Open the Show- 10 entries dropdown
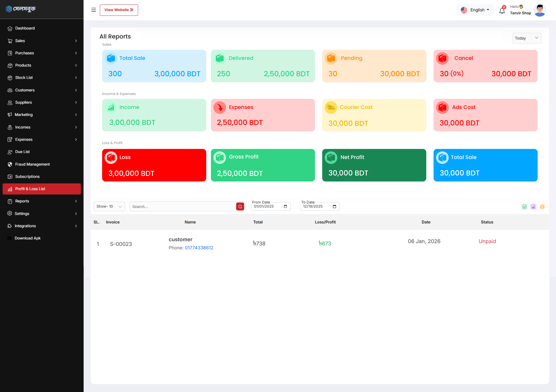The height and width of the screenshot is (392, 556). click(109, 206)
